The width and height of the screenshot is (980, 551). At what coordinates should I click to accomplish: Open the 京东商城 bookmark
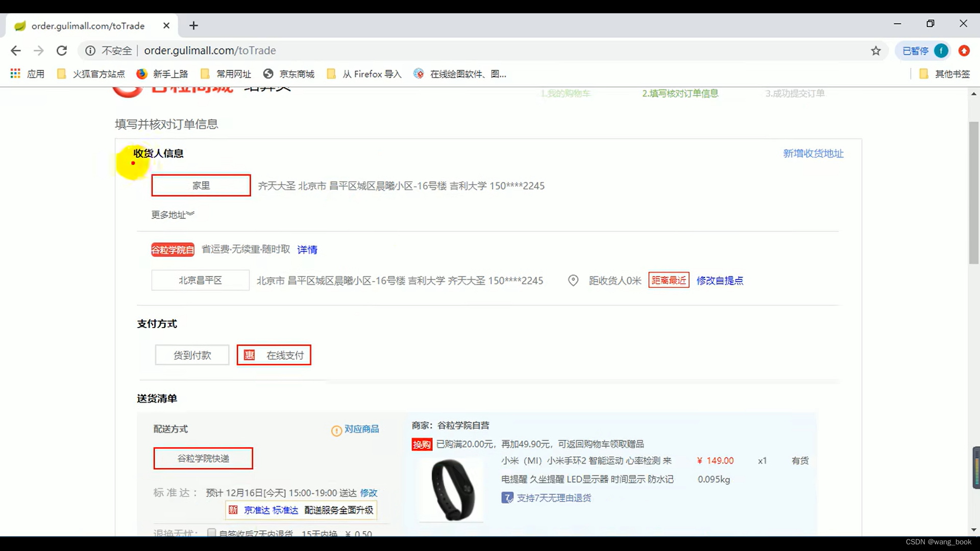tap(289, 74)
